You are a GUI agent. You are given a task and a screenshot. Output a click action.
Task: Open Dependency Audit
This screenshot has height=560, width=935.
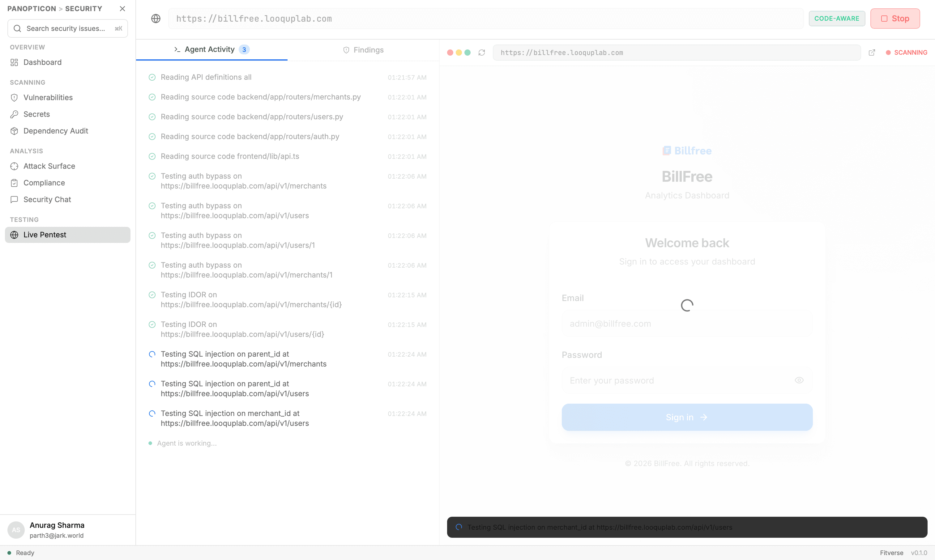(55, 131)
